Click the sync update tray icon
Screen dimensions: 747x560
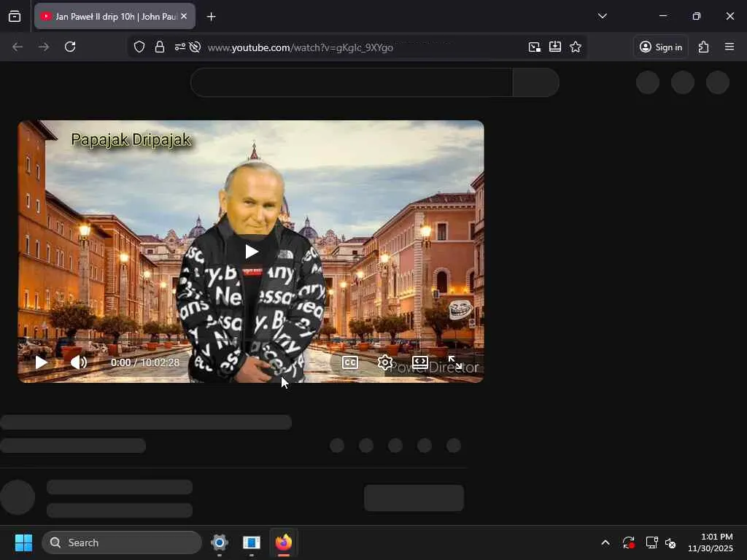[628, 542]
